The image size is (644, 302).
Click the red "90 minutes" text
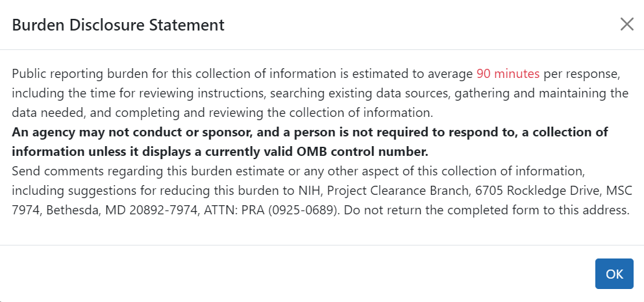pos(508,73)
